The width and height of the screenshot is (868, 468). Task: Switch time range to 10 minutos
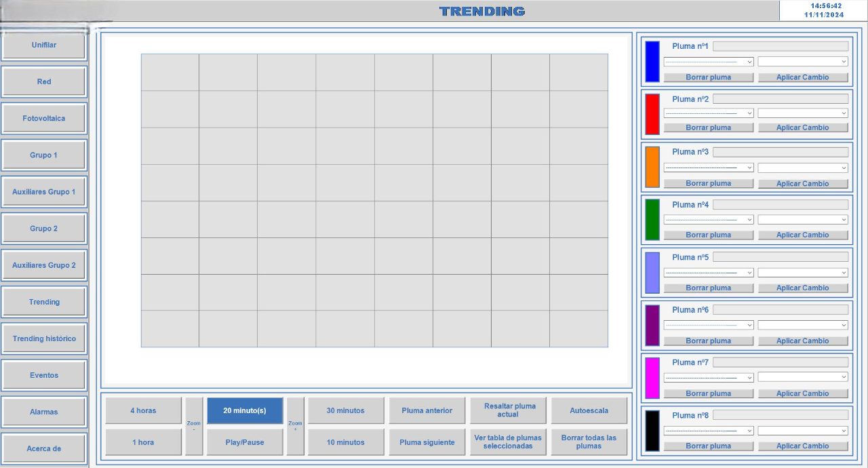[x=346, y=442]
